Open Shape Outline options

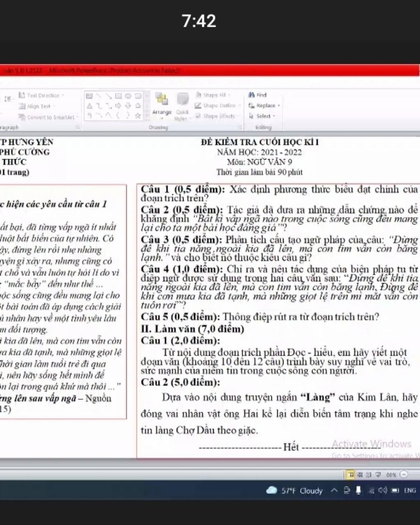218,105
